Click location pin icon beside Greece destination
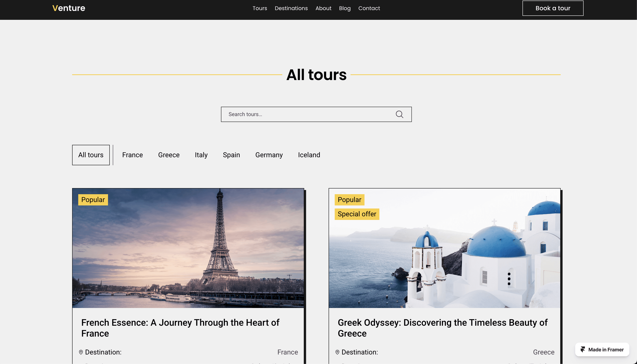The width and height of the screenshot is (637, 364). click(337, 352)
